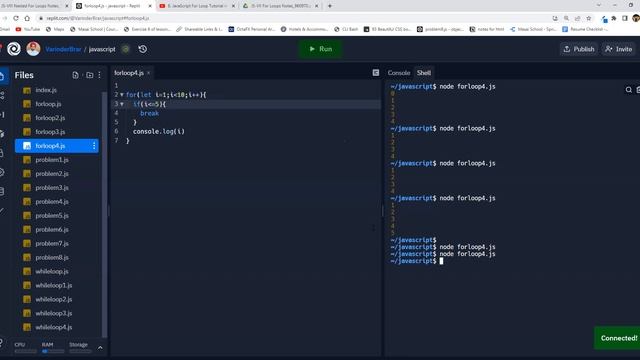Open whileloop1.js in the file tree
The image size is (640, 360).
click(57, 285)
